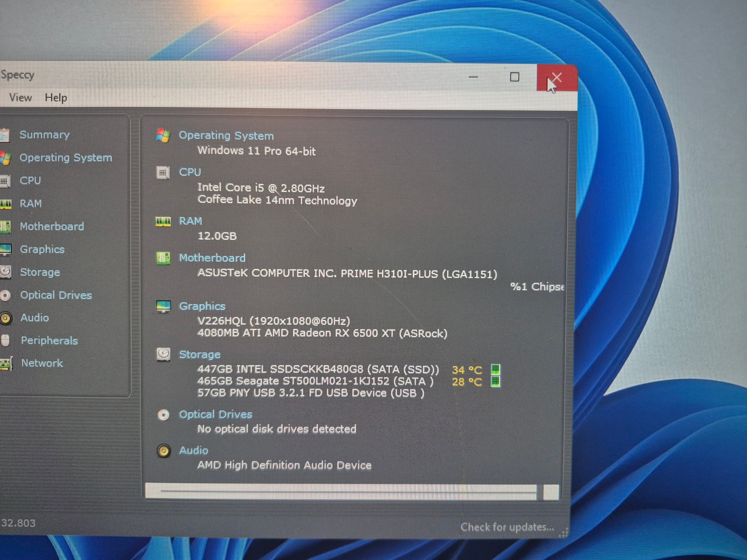Open the Help menu

pyautogui.click(x=56, y=98)
